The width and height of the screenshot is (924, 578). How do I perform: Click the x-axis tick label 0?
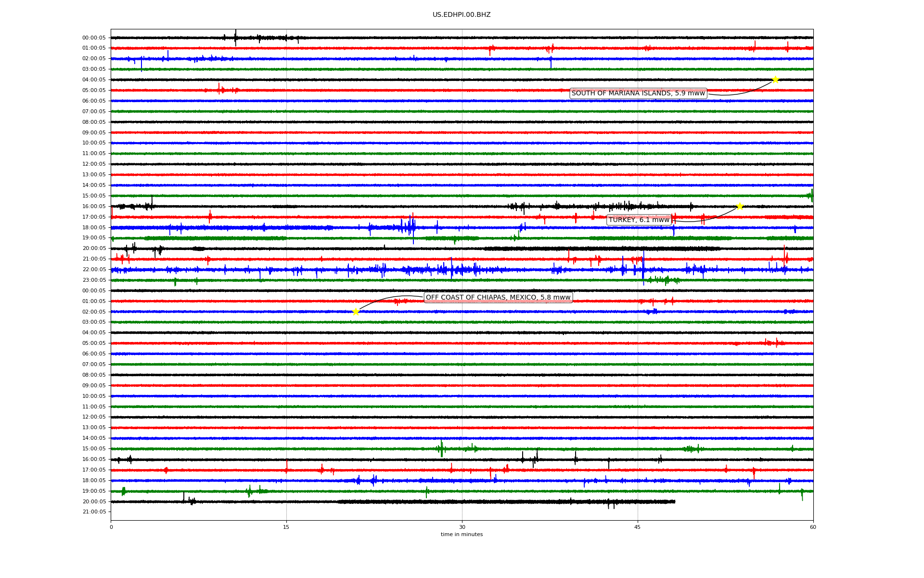click(111, 527)
